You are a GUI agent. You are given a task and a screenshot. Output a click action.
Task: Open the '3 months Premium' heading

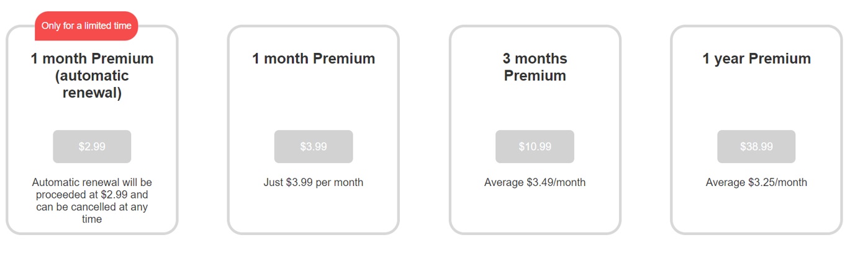pyautogui.click(x=535, y=67)
